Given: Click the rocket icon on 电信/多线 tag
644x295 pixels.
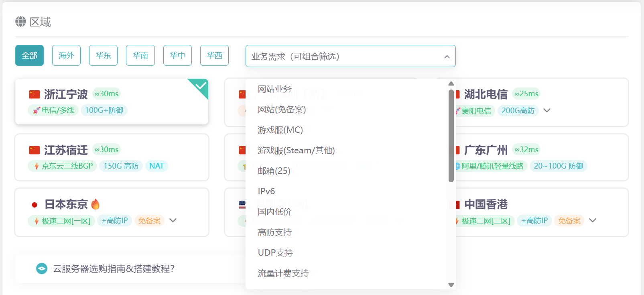Looking at the screenshot, I should 37,110.
